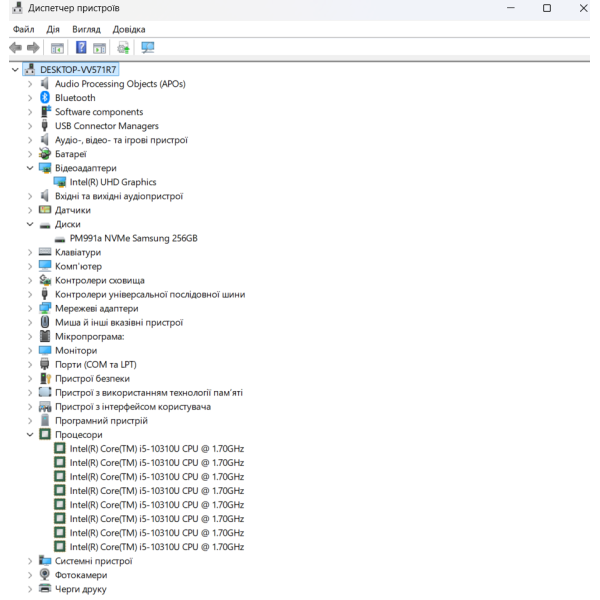Select the DESKTOP-VV571R7 computer name
Image resolution: width=600 pixels, height=600 pixels.
click(x=78, y=70)
